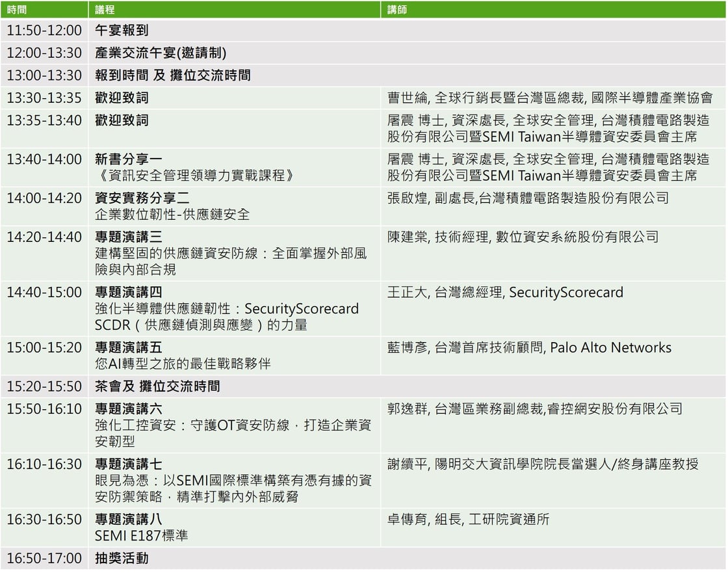Click the 專題演講五 title
The width and height of the screenshot is (728, 575).
129,347
